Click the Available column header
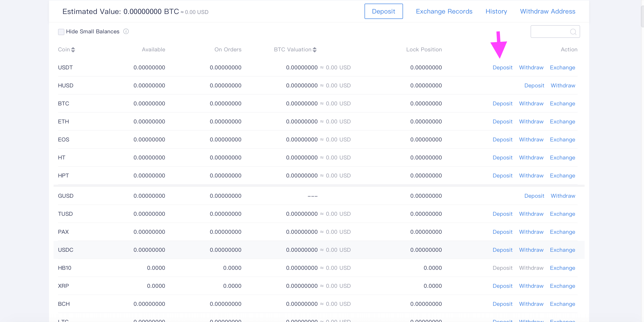The height and width of the screenshot is (322, 644). click(x=153, y=50)
